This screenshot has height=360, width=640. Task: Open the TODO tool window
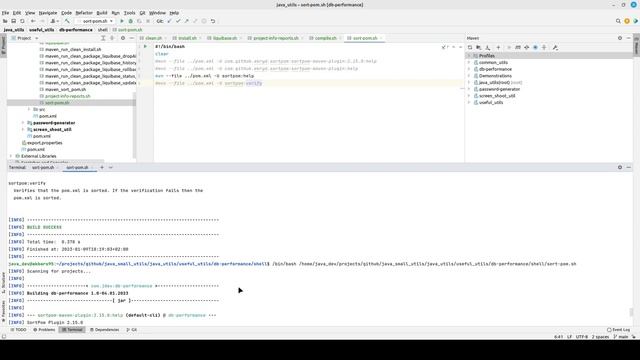click(x=18, y=330)
